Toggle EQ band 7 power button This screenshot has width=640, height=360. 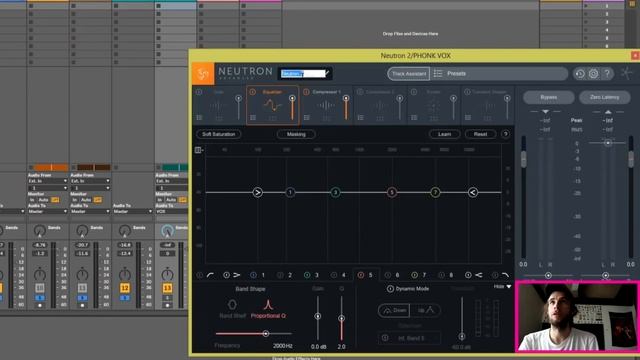pyautogui.click(x=414, y=275)
